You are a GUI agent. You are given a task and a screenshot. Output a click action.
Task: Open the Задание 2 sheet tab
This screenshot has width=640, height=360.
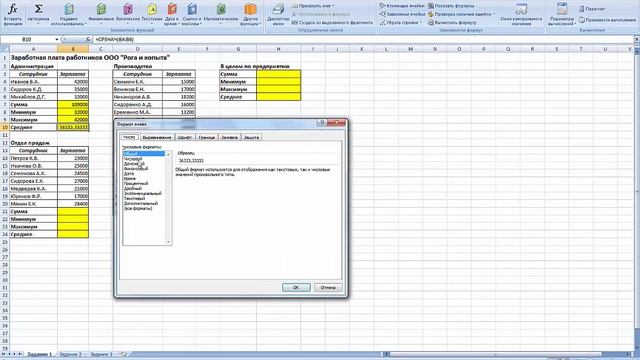coord(71,354)
